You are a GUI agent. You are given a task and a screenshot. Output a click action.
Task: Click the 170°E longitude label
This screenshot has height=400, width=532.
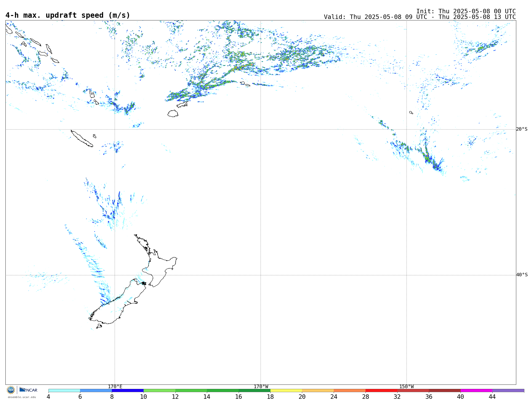click(x=115, y=386)
